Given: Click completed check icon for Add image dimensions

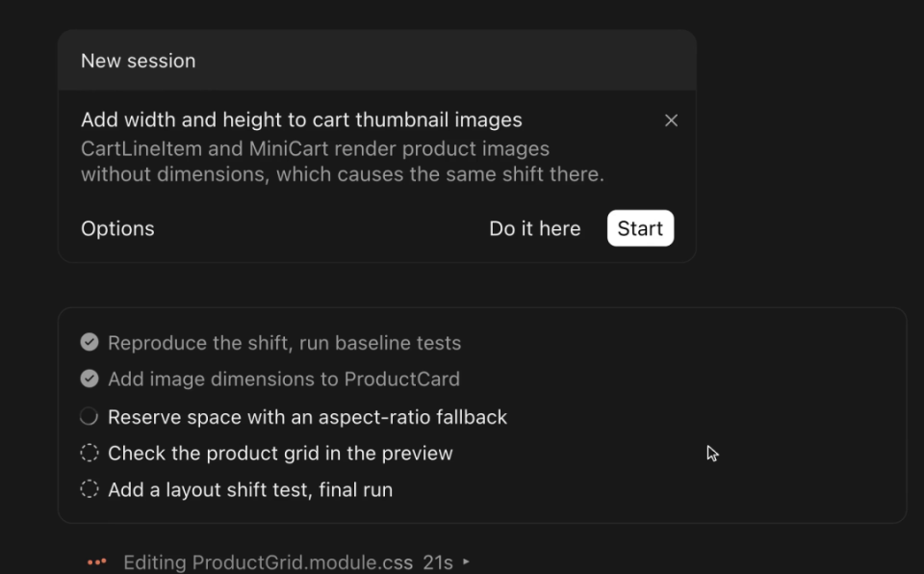Looking at the screenshot, I should [x=90, y=378].
